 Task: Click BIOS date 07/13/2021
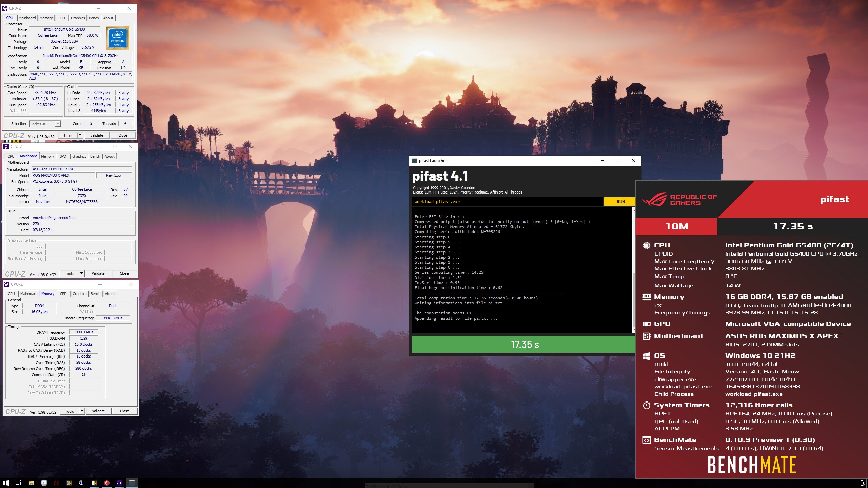coord(81,230)
